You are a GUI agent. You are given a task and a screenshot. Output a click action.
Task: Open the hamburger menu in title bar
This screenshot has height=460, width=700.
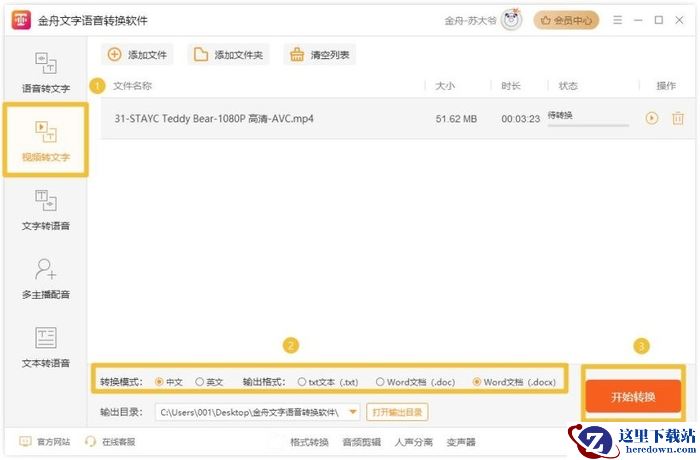tap(617, 20)
